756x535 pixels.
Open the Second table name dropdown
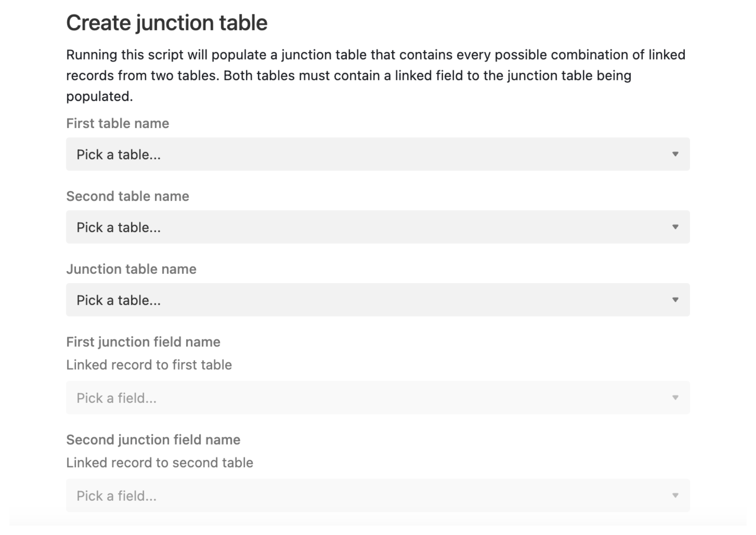point(377,227)
